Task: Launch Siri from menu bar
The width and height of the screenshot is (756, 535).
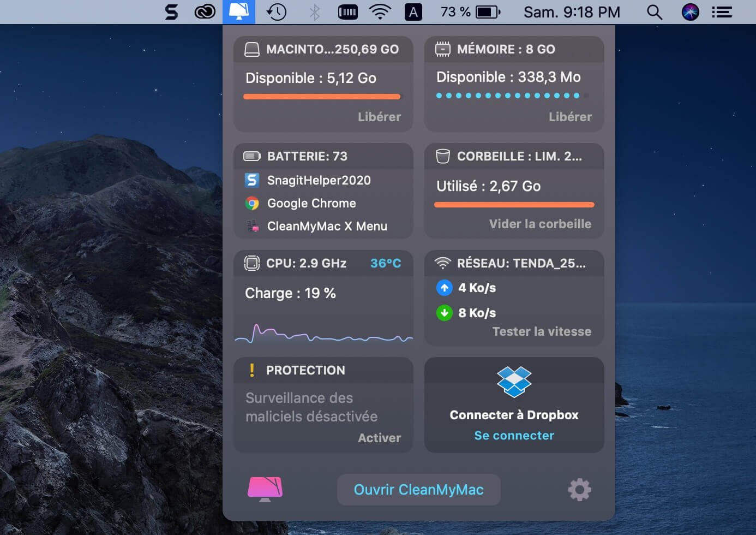Action: point(690,12)
